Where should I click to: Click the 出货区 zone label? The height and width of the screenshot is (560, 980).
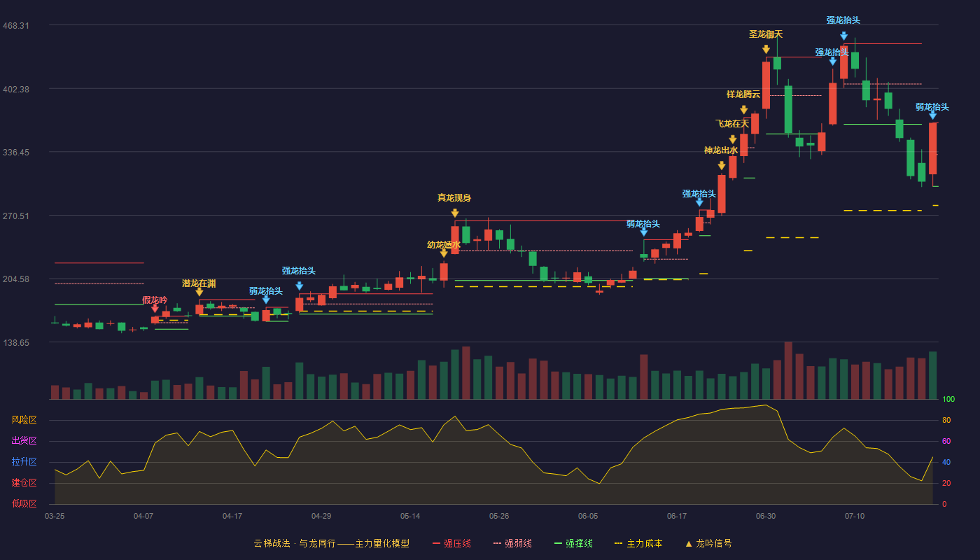(24, 441)
